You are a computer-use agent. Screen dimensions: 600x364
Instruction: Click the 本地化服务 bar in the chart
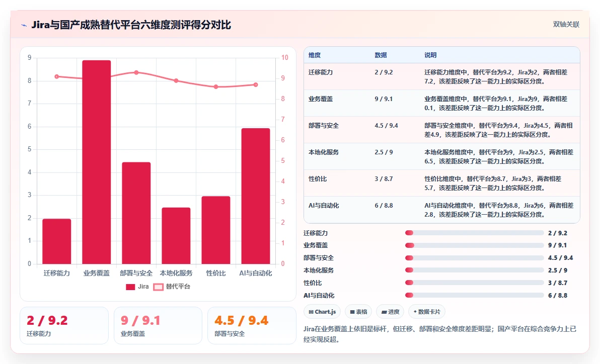click(176, 235)
